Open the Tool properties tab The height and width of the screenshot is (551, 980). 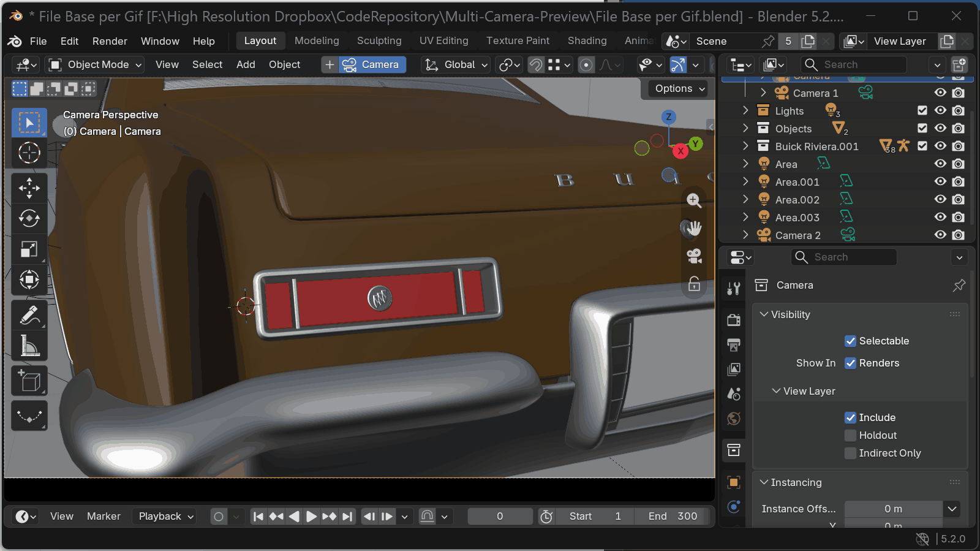[x=734, y=288]
